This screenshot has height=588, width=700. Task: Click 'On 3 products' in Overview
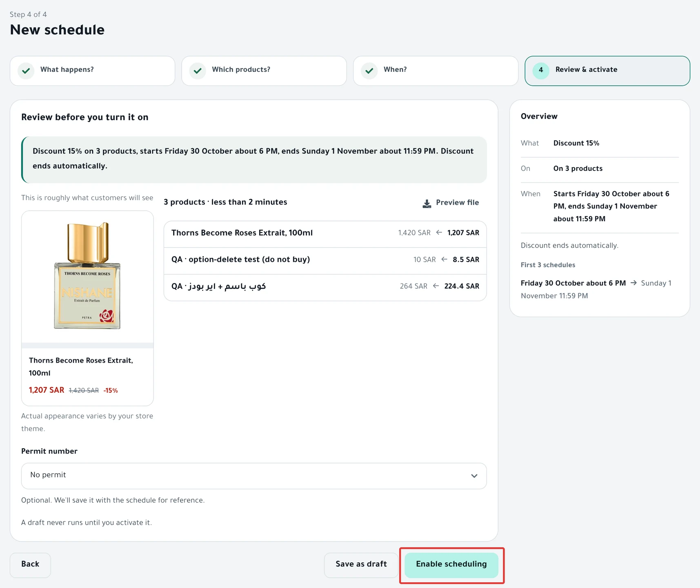pos(578,169)
